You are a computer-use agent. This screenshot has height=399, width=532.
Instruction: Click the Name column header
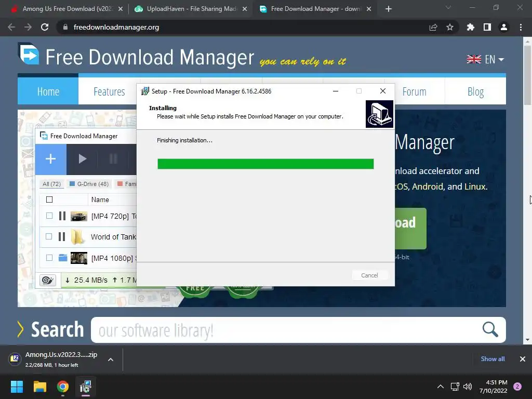point(100,200)
